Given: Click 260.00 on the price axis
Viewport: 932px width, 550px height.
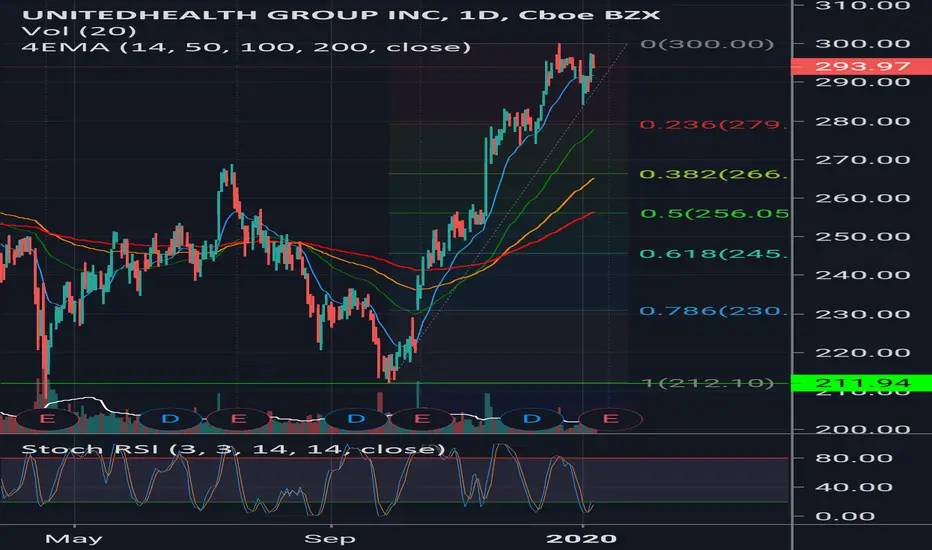Looking at the screenshot, I should coord(862,198).
